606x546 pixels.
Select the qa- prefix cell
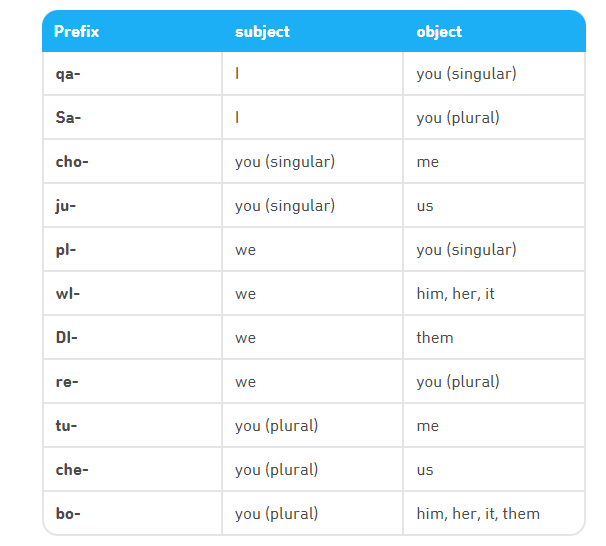(x=133, y=73)
